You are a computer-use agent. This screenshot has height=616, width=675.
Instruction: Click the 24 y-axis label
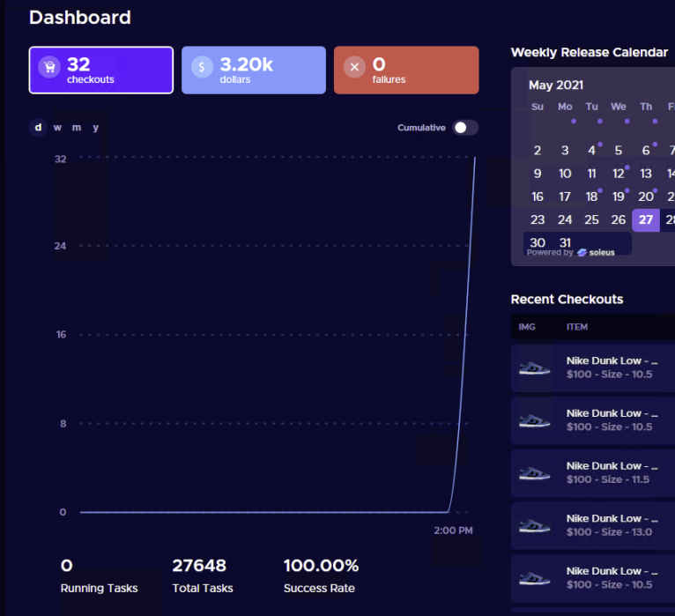(60, 246)
